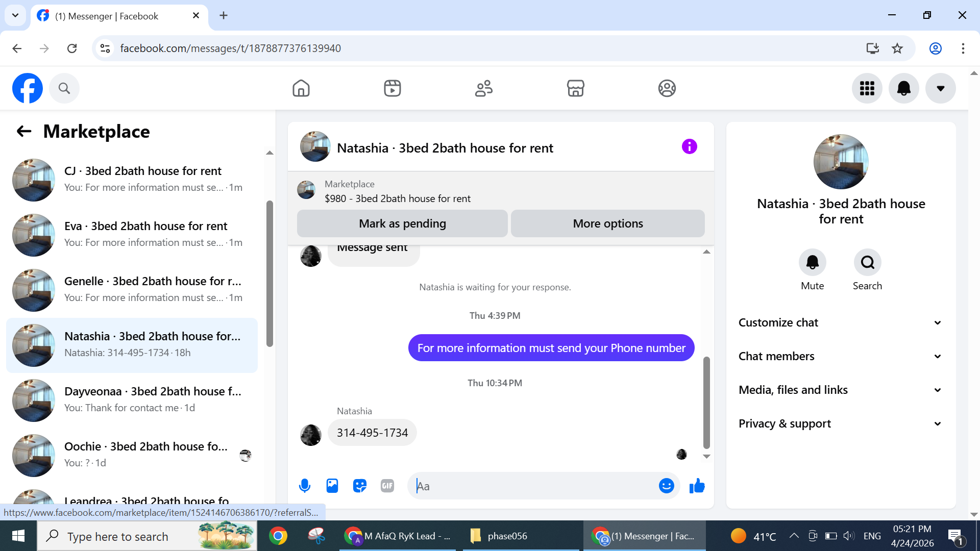The height and width of the screenshot is (551, 980).
Task: Go back with browser back arrow
Action: click(17, 48)
